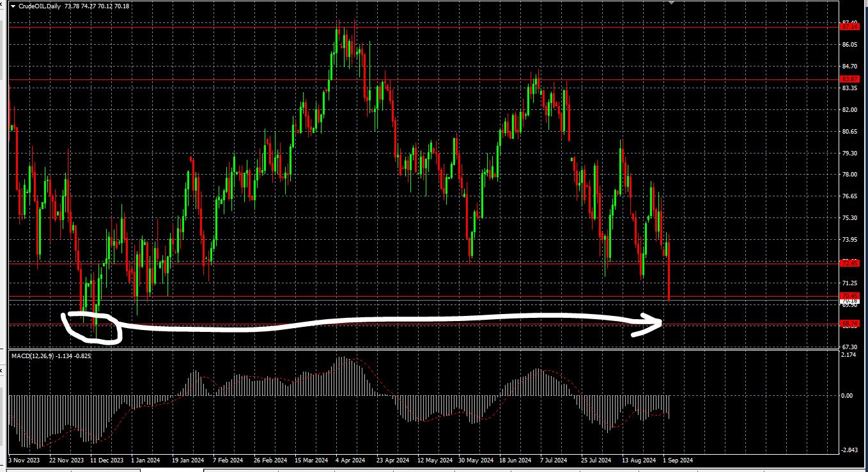This screenshot has height=472, width=868.
Task: Click the 15 Mar 2024 date label
Action: coord(311,460)
